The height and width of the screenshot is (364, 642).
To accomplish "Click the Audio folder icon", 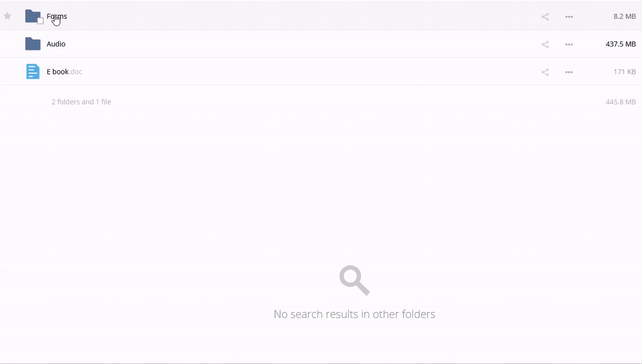I will (x=33, y=44).
